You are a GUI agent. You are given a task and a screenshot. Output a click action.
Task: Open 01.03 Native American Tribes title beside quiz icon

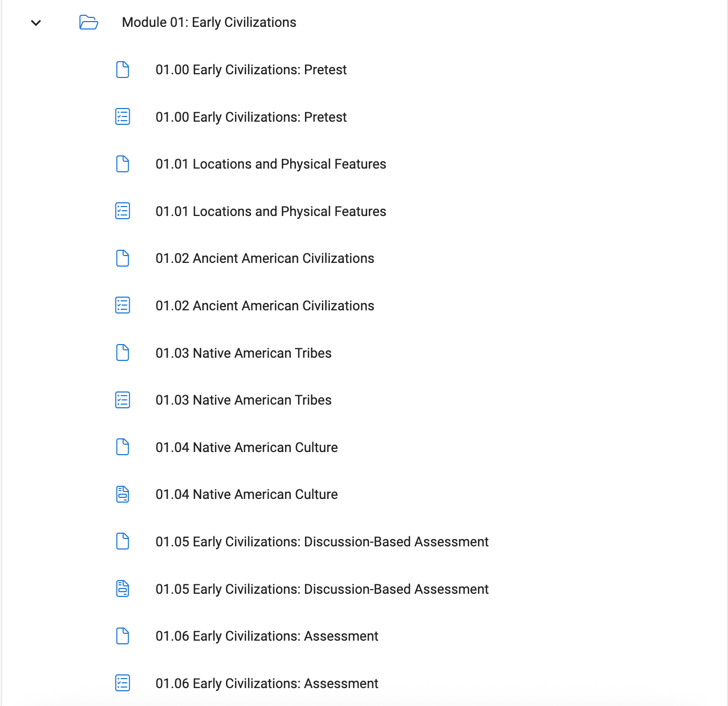[x=243, y=400]
